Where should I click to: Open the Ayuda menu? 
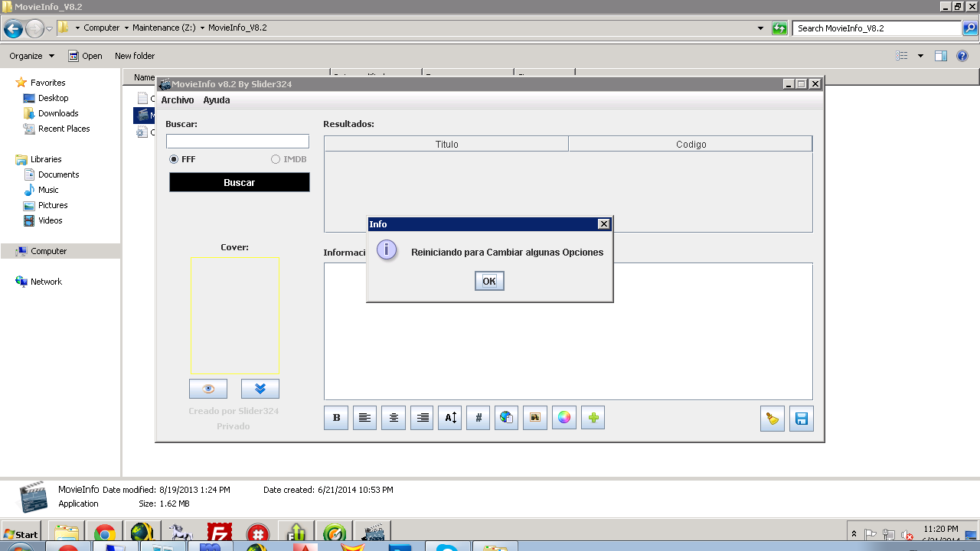coord(217,100)
